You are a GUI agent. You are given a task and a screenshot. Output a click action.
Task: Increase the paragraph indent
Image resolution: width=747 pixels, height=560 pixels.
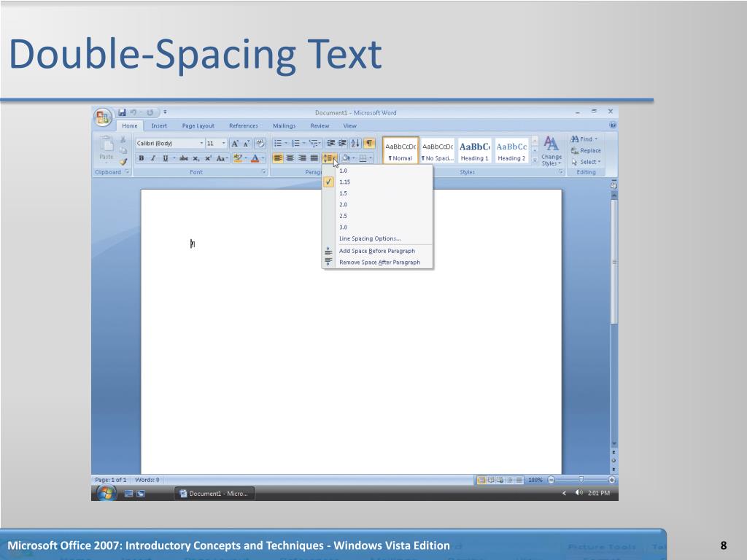tap(343, 144)
